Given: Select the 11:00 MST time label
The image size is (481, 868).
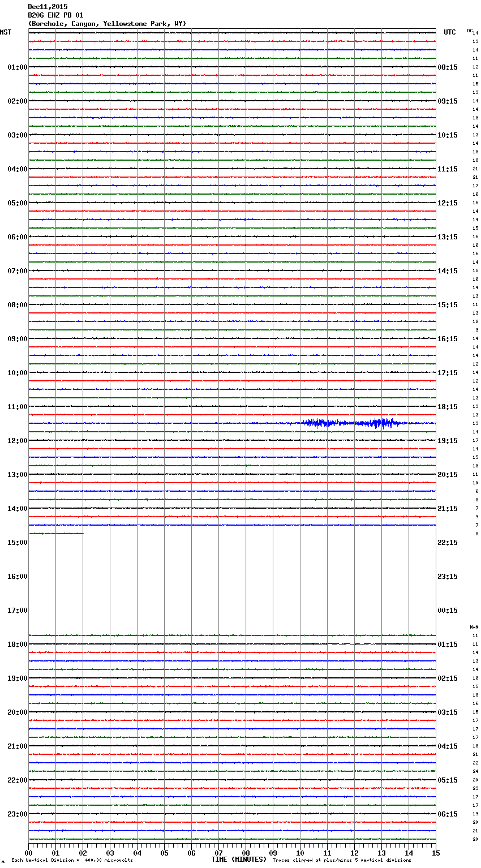Looking at the screenshot, I should (17, 407).
